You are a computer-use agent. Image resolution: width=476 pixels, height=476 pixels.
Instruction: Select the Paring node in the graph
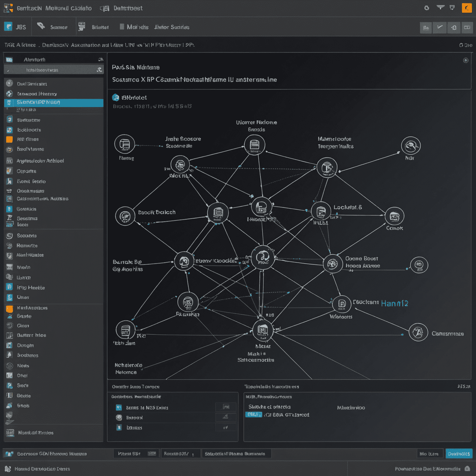(125, 144)
